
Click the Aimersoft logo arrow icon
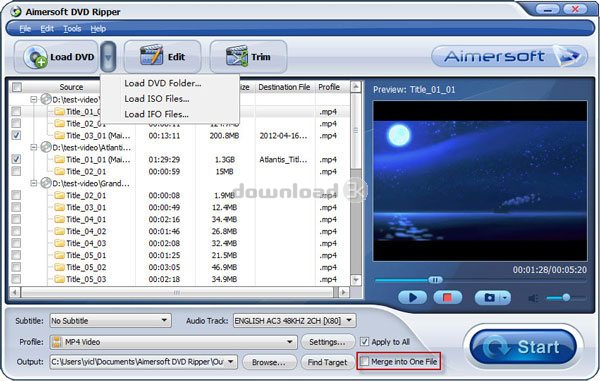(569, 56)
